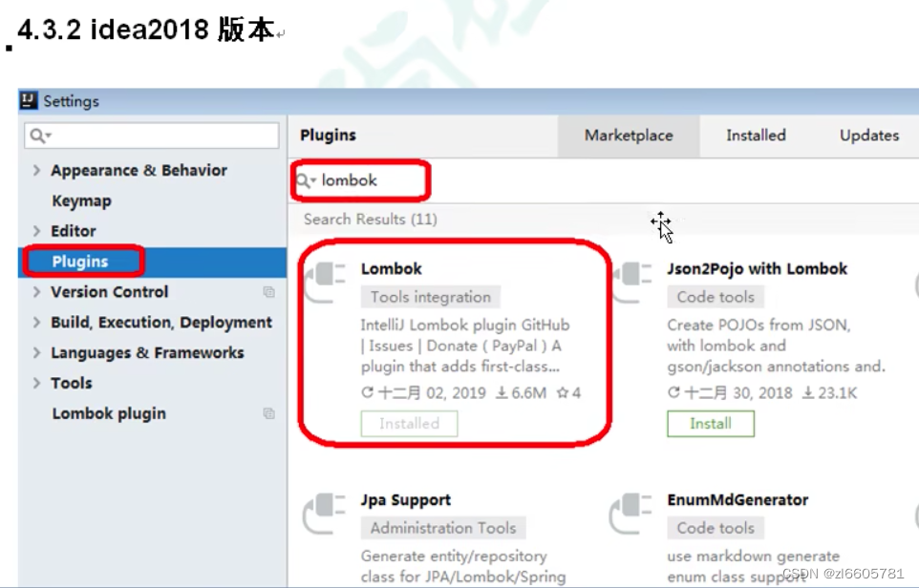Click the Search Results (11) header

[x=371, y=219]
